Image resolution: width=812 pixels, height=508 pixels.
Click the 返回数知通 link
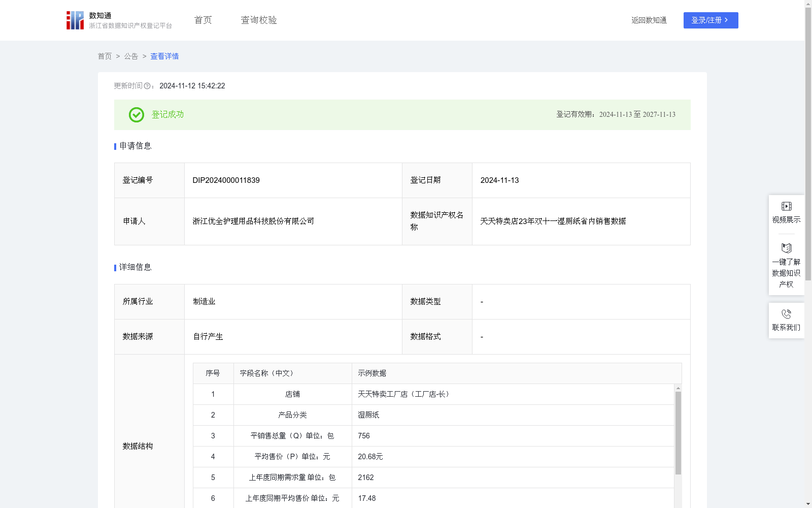tap(649, 20)
